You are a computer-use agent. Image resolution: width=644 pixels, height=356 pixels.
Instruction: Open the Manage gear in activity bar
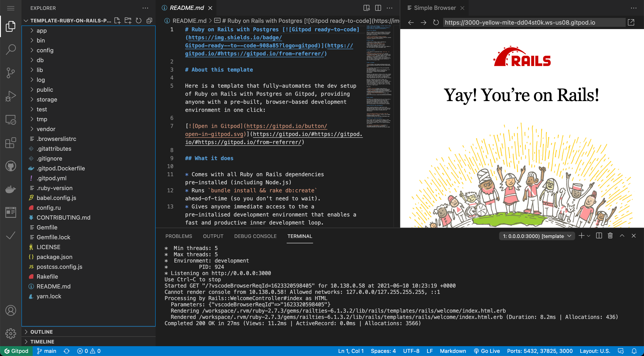[11, 333]
